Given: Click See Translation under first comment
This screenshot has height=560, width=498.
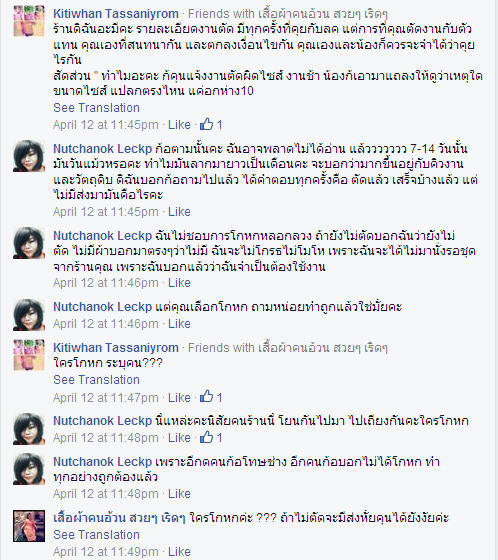Looking at the screenshot, I should click(x=96, y=108).
